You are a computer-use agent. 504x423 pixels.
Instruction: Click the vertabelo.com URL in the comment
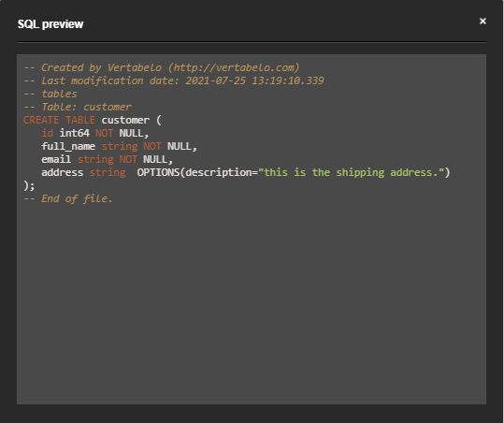[x=234, y=68]
